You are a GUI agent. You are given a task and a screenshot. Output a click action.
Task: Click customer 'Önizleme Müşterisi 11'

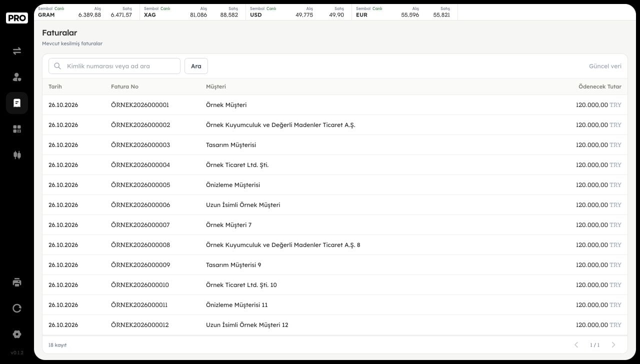pyautogui.click(x=237, y=305)
